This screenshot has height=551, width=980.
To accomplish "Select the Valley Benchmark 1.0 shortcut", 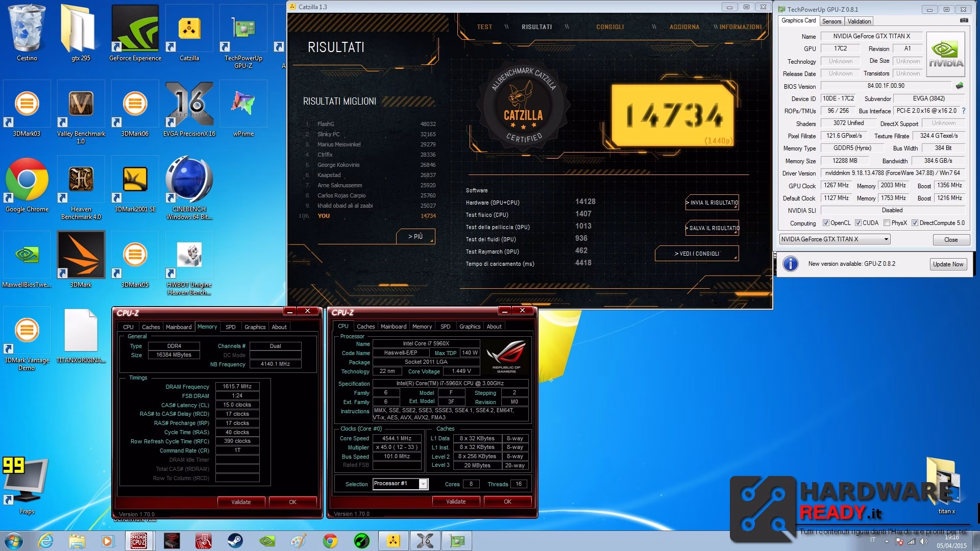I will (x=81, y=112).
